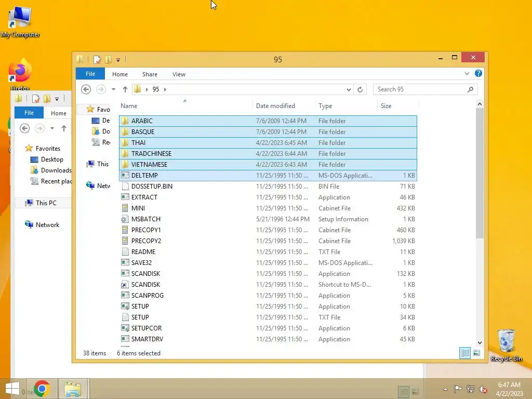Select Desktop under Favorites in background window

tap(46, 159)
